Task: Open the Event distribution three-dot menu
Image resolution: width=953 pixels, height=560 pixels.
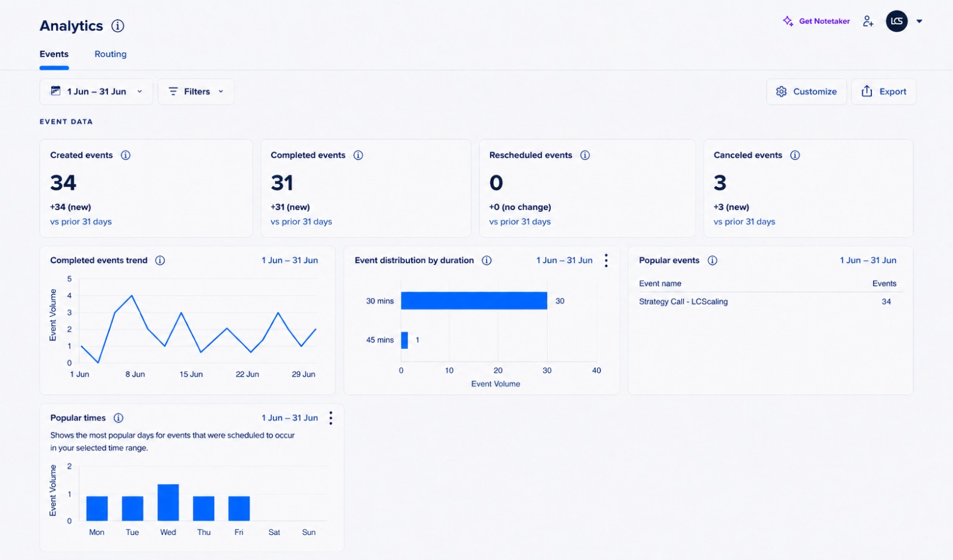Action: tap(606, 261)
